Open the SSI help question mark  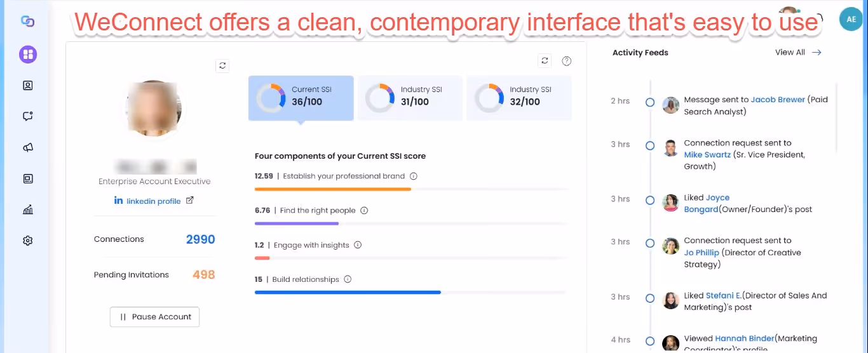pyautogui.click(x=567, y=61)
